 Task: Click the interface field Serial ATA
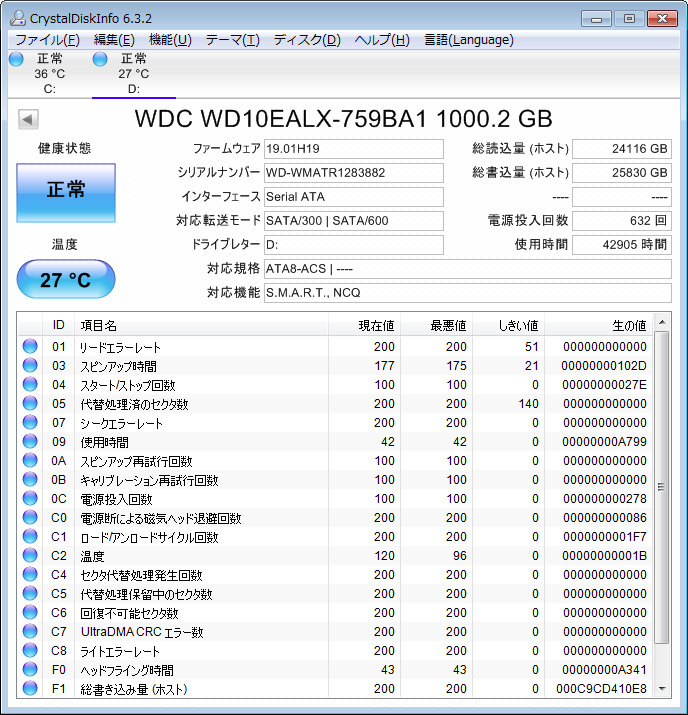[353, 197]
